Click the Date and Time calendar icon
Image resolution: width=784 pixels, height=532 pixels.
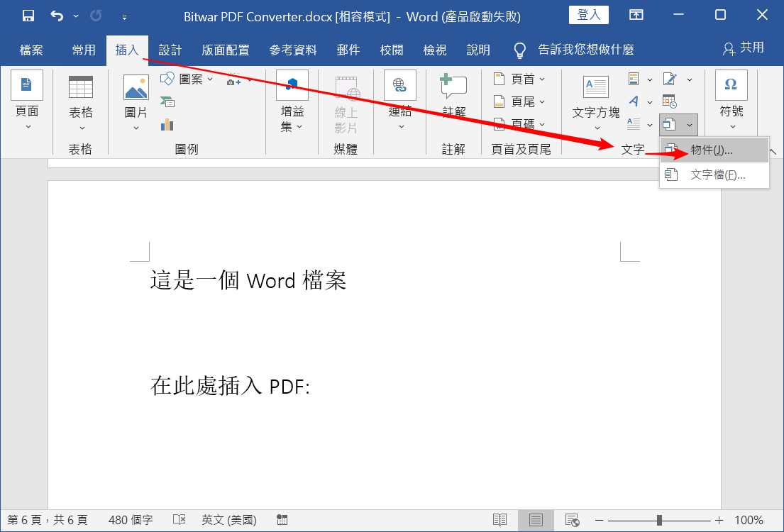(670, 101)
